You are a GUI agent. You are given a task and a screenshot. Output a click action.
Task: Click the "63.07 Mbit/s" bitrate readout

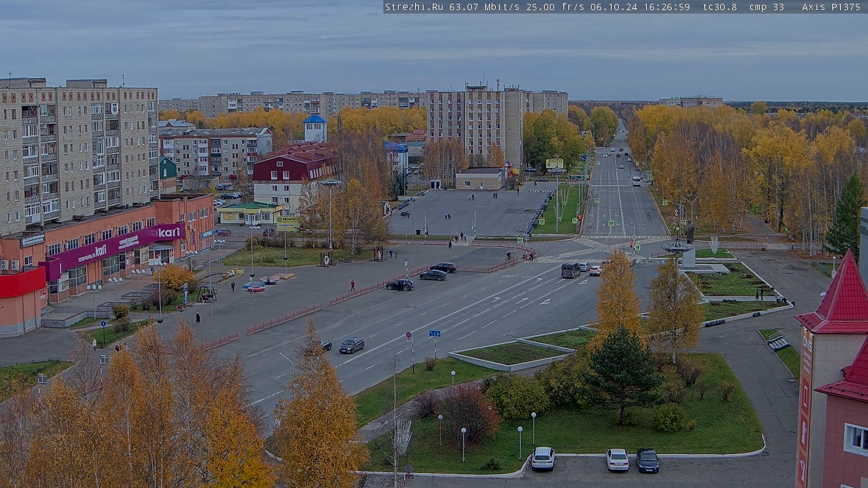tap(485, 7)
